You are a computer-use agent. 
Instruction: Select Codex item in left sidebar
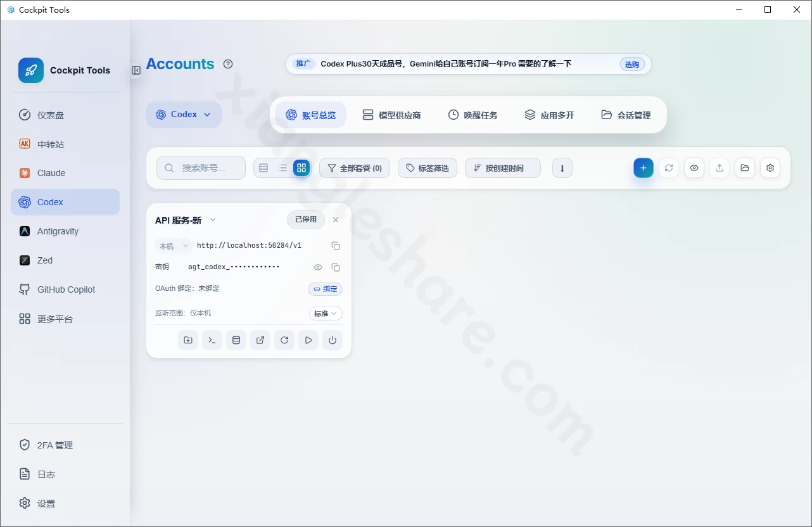[x=65, y=202]
